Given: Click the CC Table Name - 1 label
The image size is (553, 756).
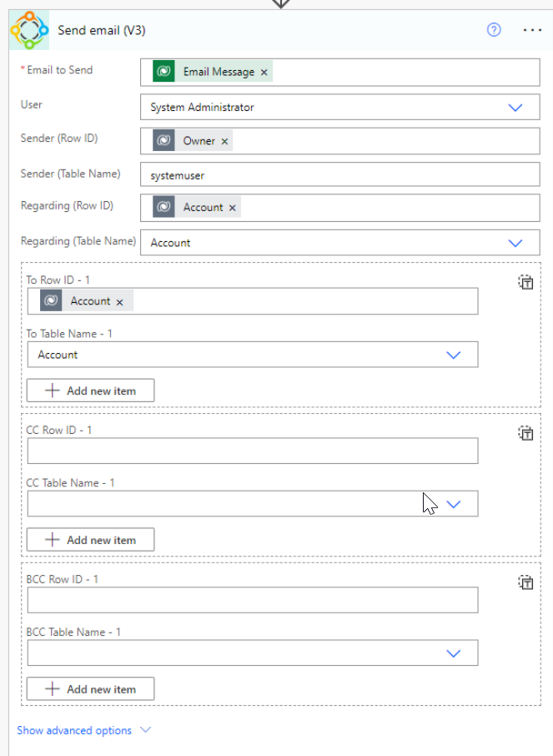Looking at the screenshot, I should (x=70, y=483).
